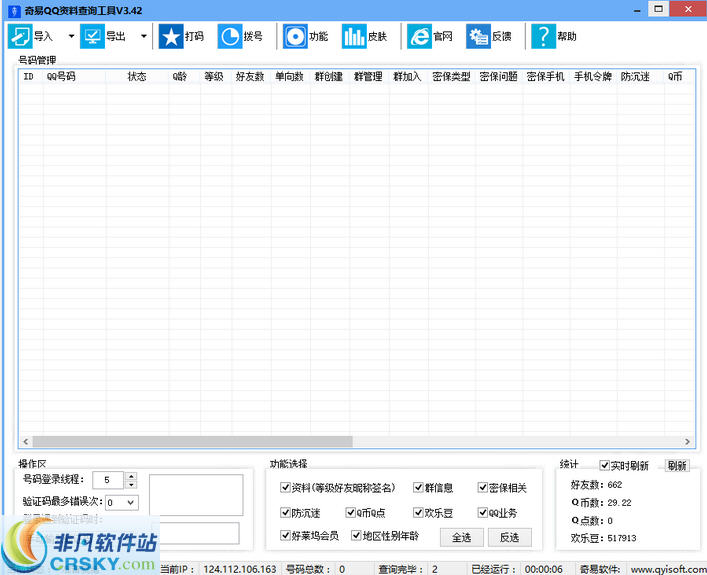This screenshot has height=575, width=707.
Task: Increase 号码登录线程 with up arrow
Action: 131,476
